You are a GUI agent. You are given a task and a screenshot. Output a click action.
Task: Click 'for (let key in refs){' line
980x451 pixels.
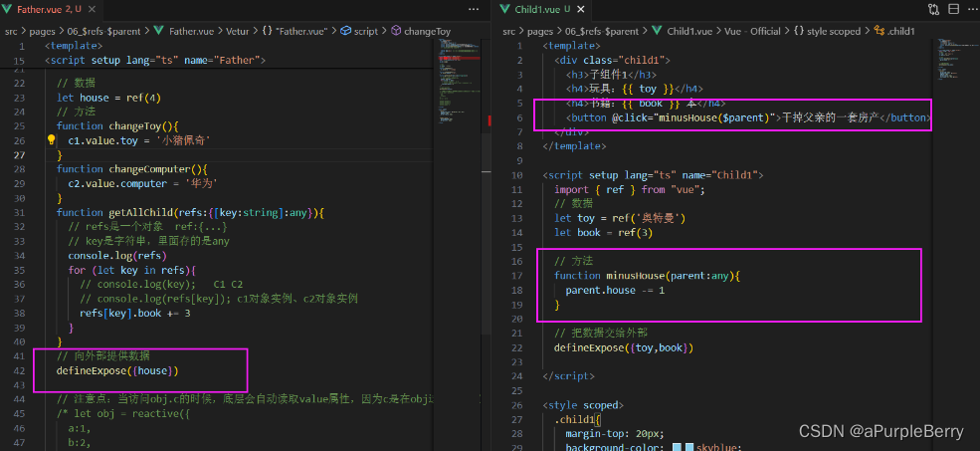(132, 270)
